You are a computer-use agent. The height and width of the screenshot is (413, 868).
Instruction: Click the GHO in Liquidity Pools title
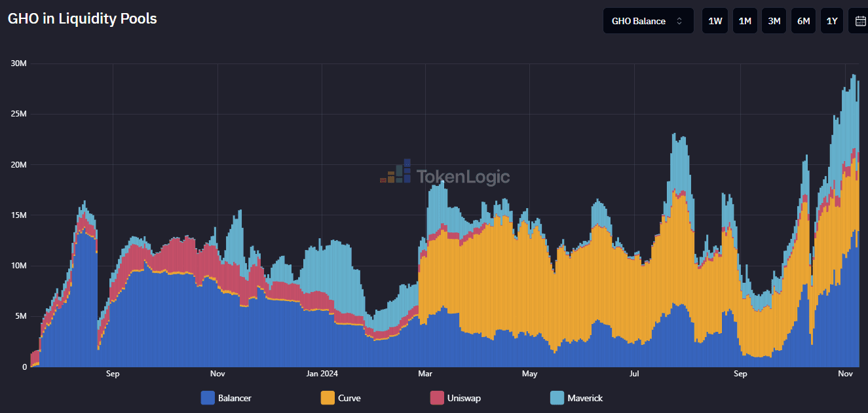pos(83,19)
